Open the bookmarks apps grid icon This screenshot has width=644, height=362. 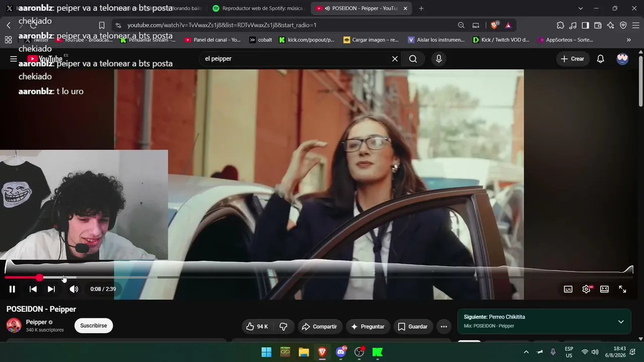point(8,40)
